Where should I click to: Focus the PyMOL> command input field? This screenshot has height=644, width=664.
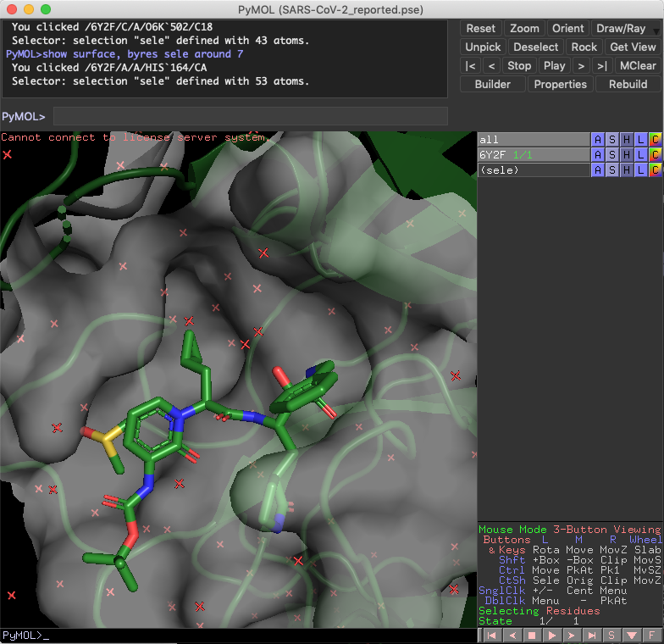[x=251, y=116]
